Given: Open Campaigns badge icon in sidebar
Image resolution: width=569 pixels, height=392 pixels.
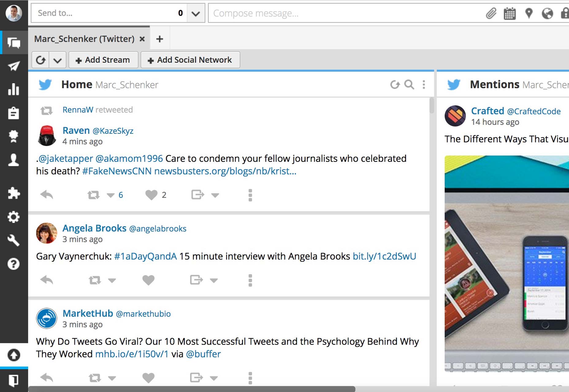Looking at the screenshot, I should (14, 136).
